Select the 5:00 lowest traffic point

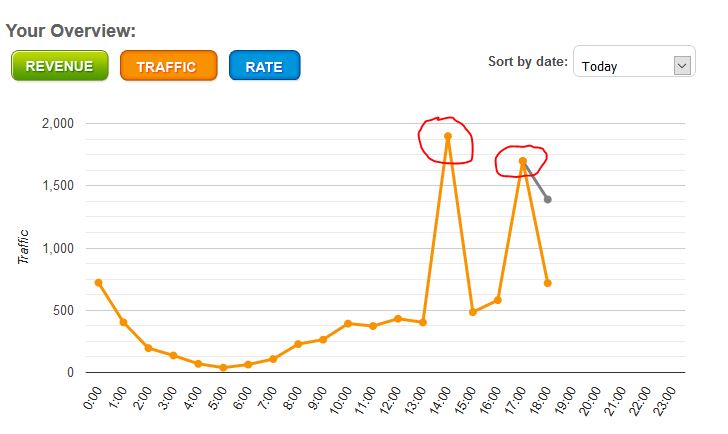click(223, 368)
